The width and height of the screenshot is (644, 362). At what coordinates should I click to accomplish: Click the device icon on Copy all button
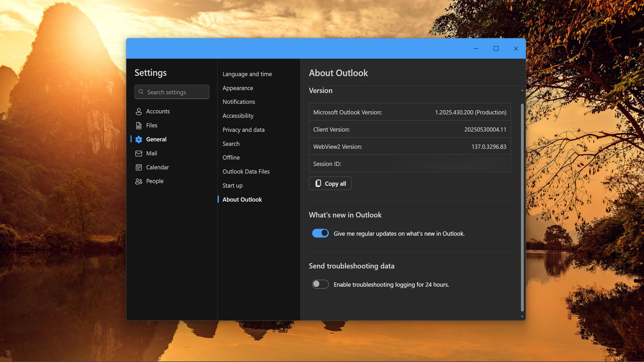click(318, 183)
